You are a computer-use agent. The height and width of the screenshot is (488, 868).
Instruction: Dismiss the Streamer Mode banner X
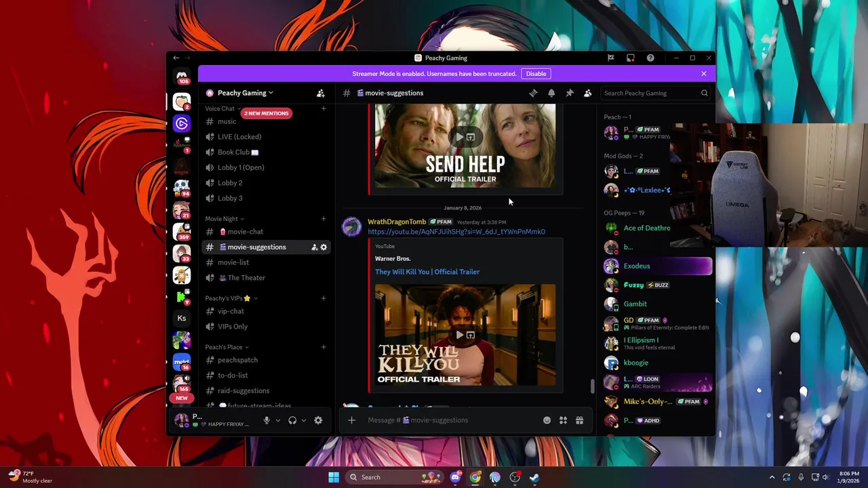click(x=704, y=74)
